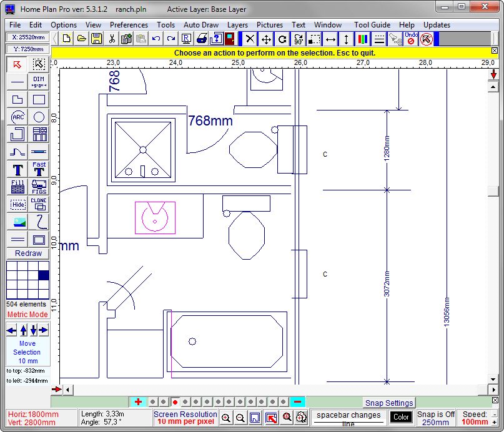Select the large T text tool
The width and height of the screenshot is (504, 432).
(x=17, y=169)
